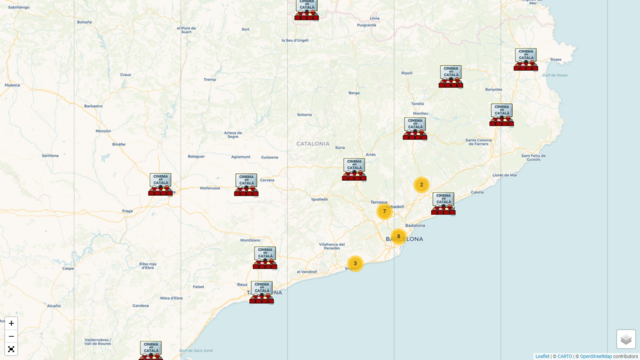Select cinema marker near Banyoles
This screenshot has width=640, height=360.
(x=502, y=115)
